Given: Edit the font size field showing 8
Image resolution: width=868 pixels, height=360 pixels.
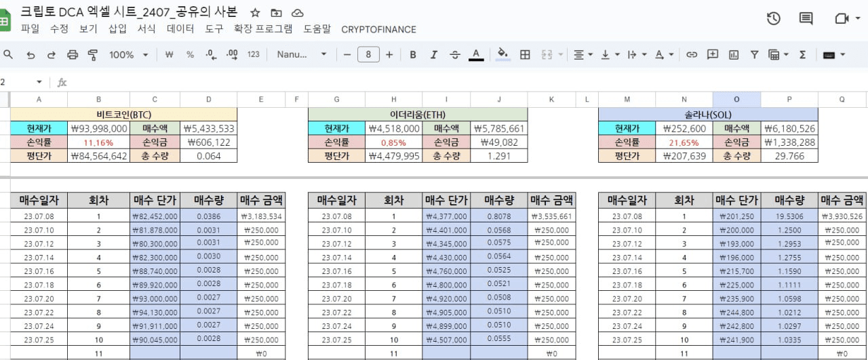Looking at the screenshot, I should point(368,55).
